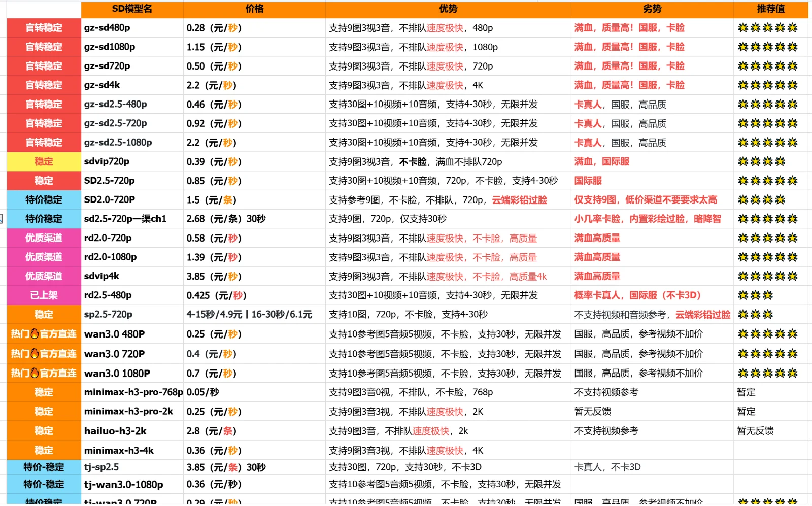Click the rd2.0-720p model cell

[132, 238]
